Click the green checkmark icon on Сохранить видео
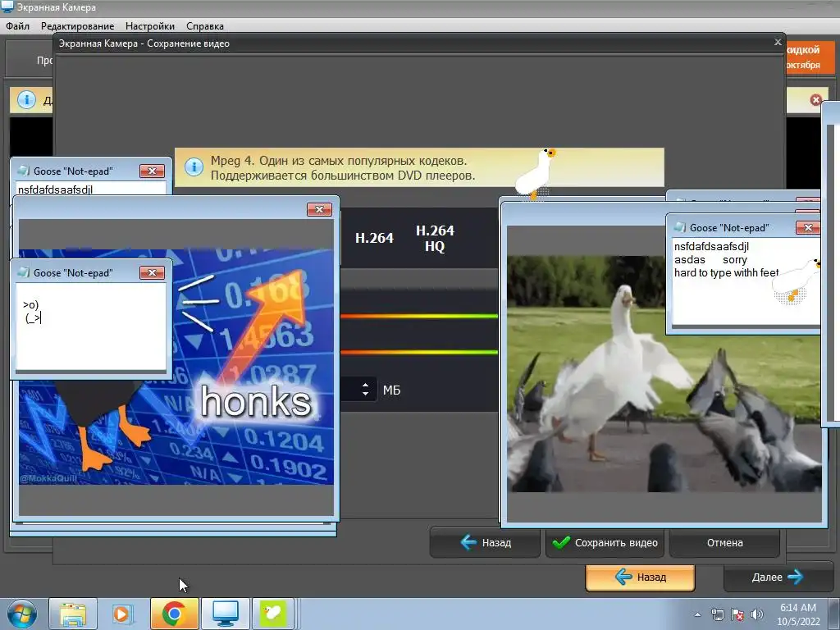The height and width of the screenshot is (630, 840). coord(561,543)
